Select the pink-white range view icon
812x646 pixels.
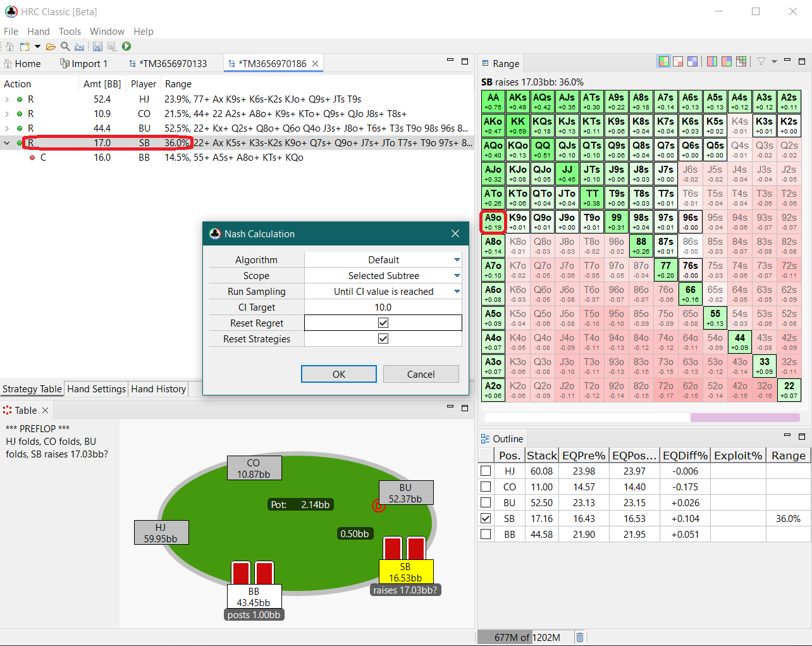[678, 61]
